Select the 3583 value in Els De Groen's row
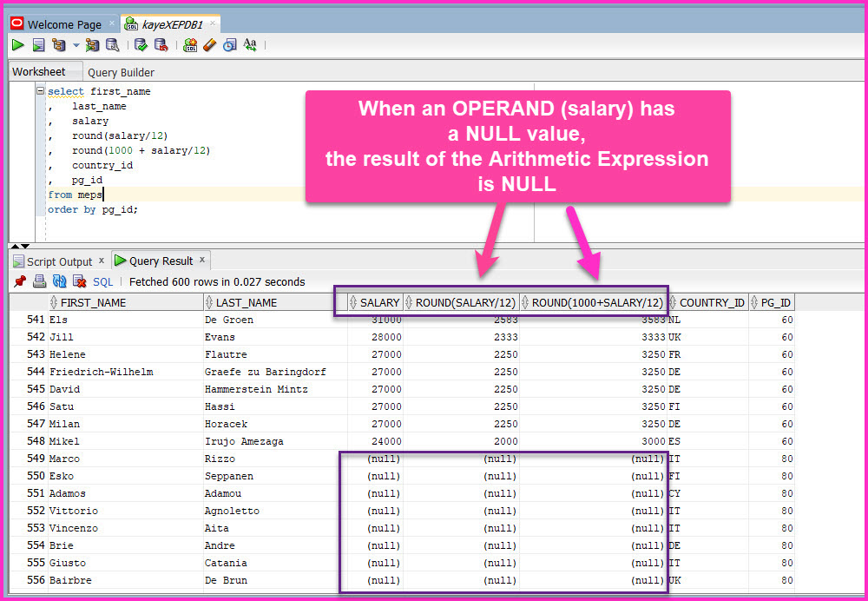The width and height of the screenshot is (868, 601). click(594, 320)
